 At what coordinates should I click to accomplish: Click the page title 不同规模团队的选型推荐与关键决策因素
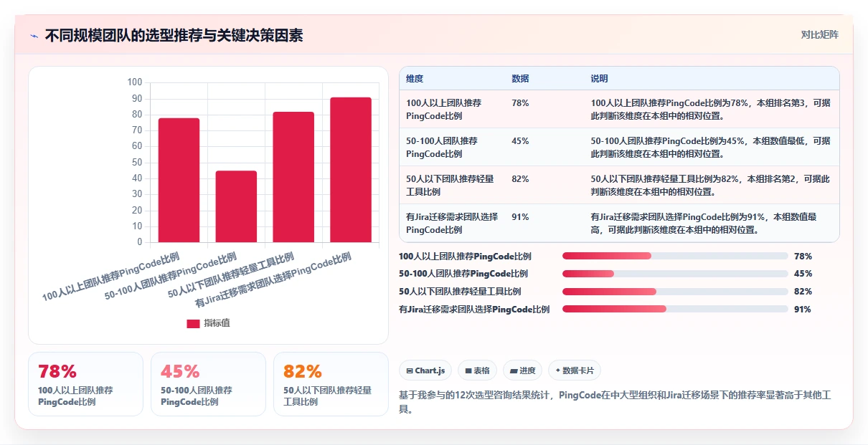click(x=174, y=35)
